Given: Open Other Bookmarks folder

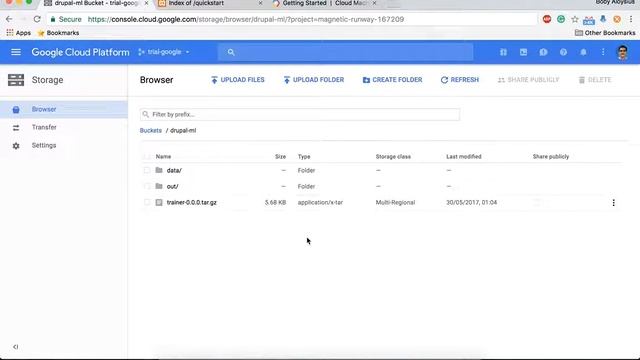Looking at the screenshot, I should click(x=605, y=33).
